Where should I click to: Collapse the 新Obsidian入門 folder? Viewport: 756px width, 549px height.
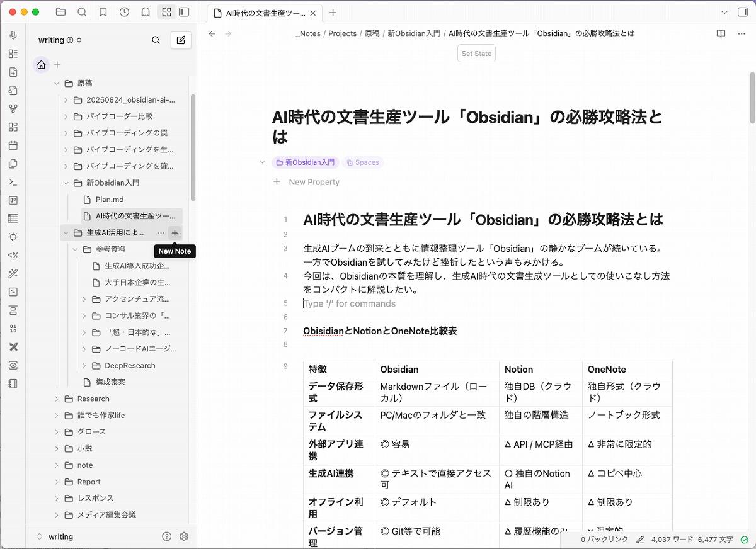coord(66,183)
